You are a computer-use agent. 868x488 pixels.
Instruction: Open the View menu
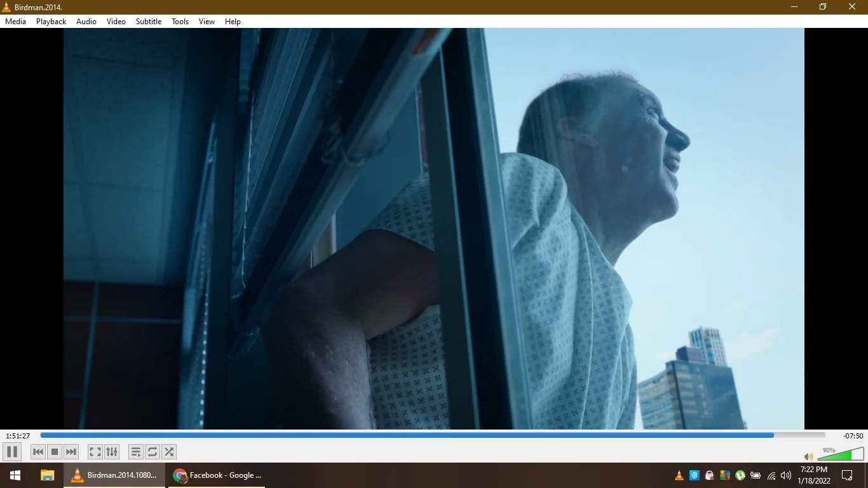coord(207,22)
